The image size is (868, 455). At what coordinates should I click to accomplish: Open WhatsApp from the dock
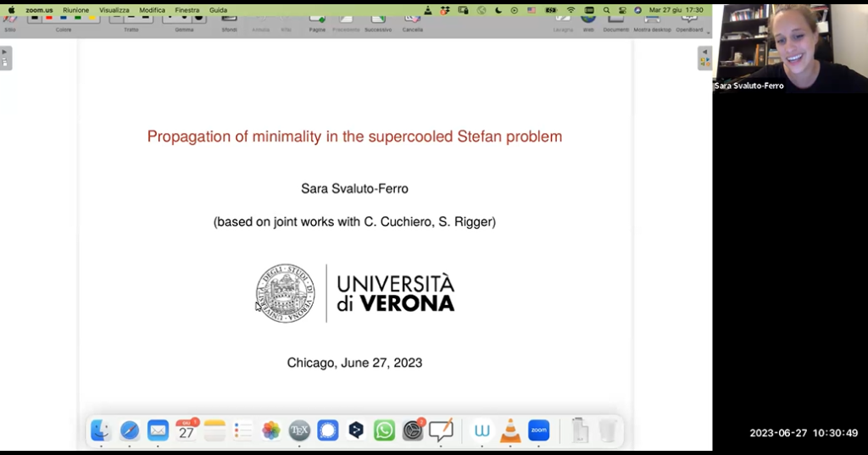(384, 430)
